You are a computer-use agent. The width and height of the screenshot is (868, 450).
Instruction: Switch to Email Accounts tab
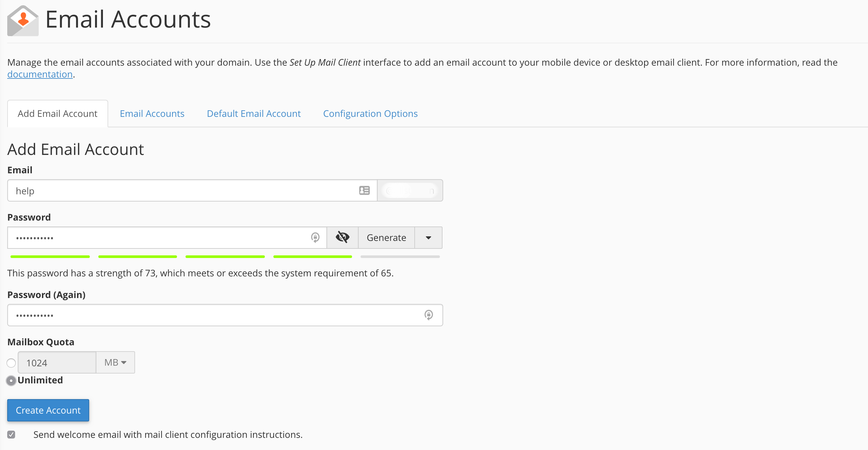coord(151,114)
